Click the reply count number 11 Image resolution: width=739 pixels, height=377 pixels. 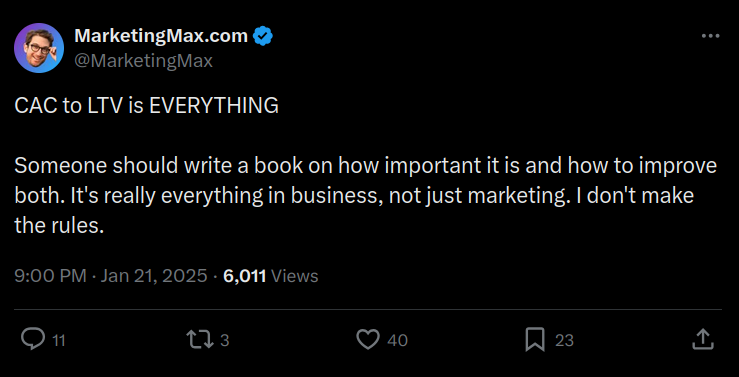click(x=58, y=340)
